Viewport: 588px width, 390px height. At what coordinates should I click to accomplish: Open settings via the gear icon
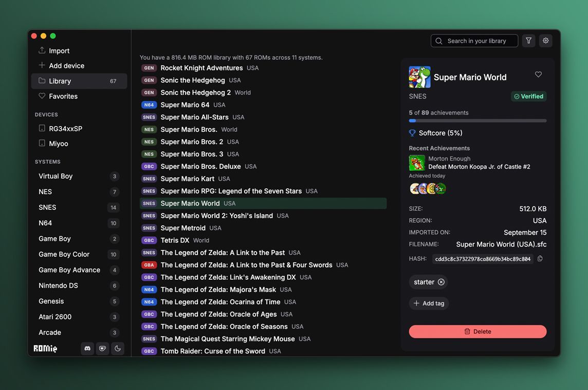pyautogui.click(x=546, y=41)
